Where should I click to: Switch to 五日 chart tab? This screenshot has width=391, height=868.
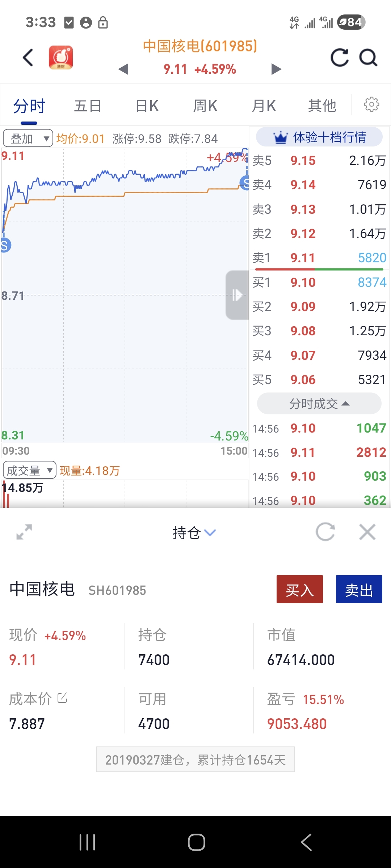coord(88,106)
